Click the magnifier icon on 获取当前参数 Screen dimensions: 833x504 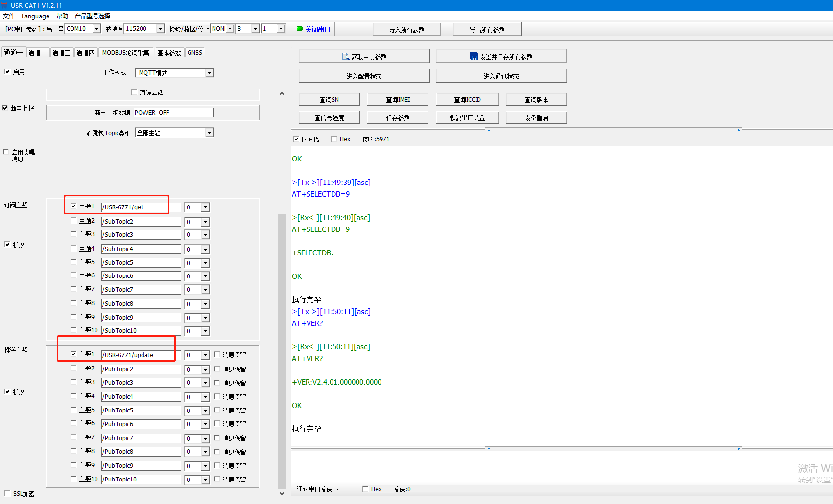346,57
